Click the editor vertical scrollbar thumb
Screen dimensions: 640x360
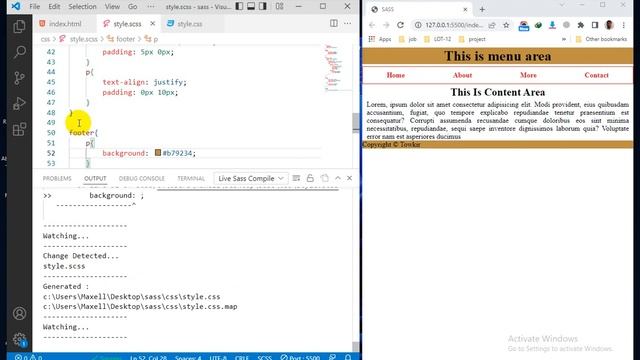(356, 122)
